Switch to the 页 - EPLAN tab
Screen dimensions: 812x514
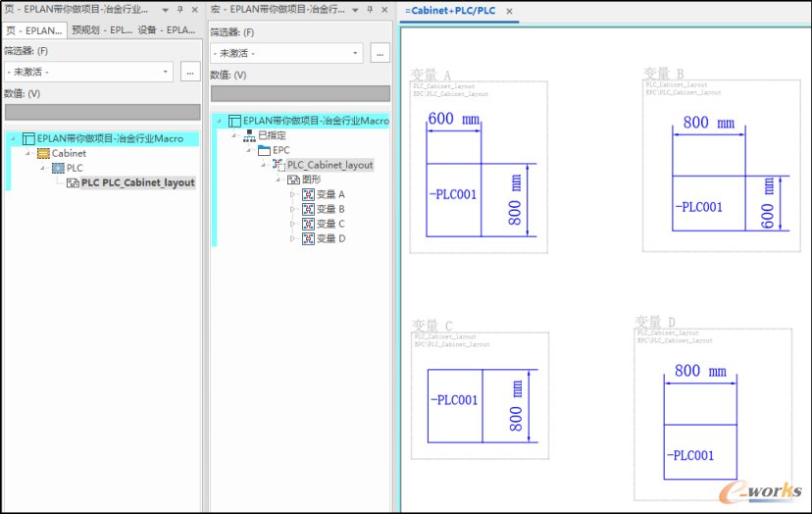(x=34, y=30)
